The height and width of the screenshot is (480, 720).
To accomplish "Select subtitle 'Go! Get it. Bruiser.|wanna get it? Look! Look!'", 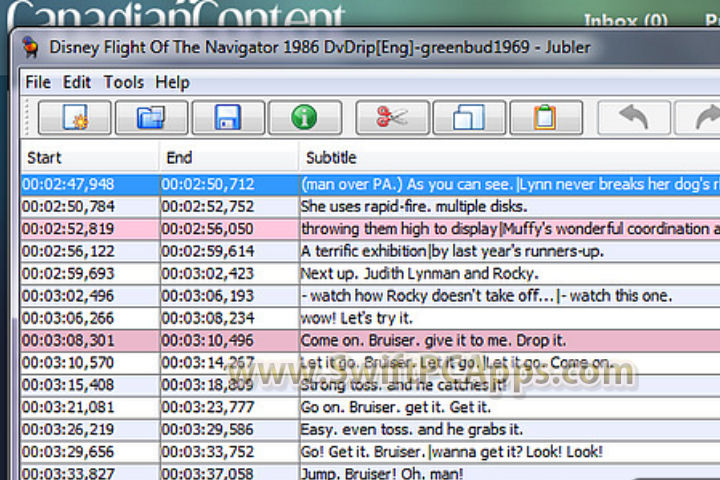I will (451, 452).
